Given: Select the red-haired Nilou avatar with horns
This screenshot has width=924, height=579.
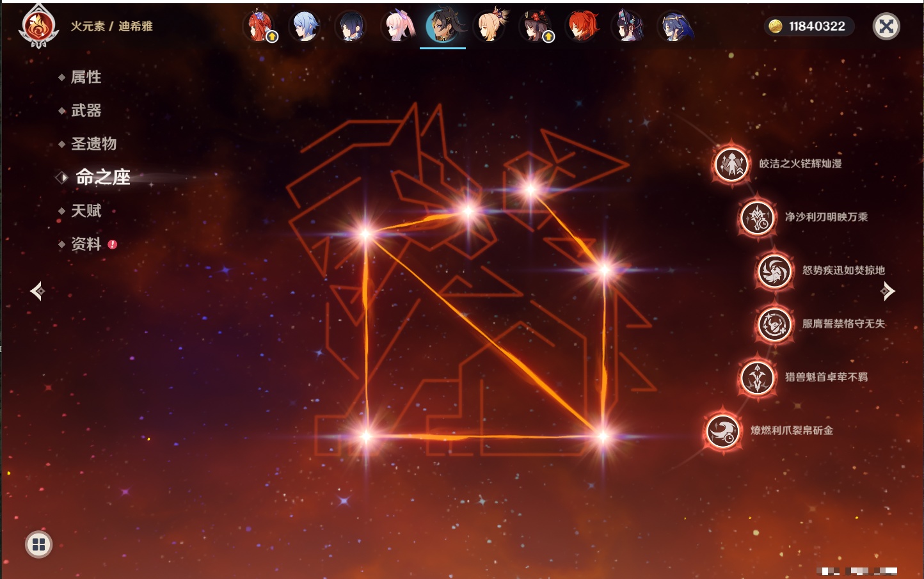Looking at the screenshot, I should [x=259, y=26].
